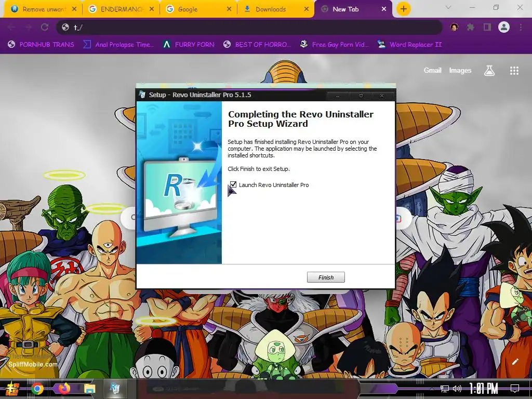Open the network tray icon
Viewport: 532px width, 399px height.
pos(444,389)
